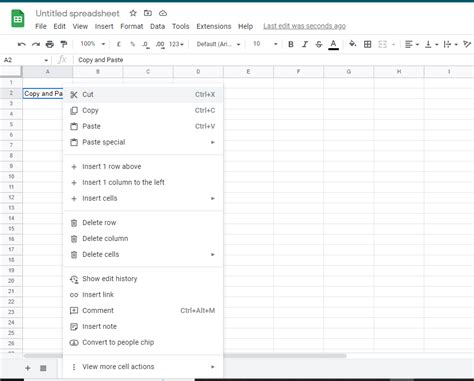The height and width of the screenshot is (381, 474).
Task: Choose Copy from the context menu
Action: click(143, 110)
